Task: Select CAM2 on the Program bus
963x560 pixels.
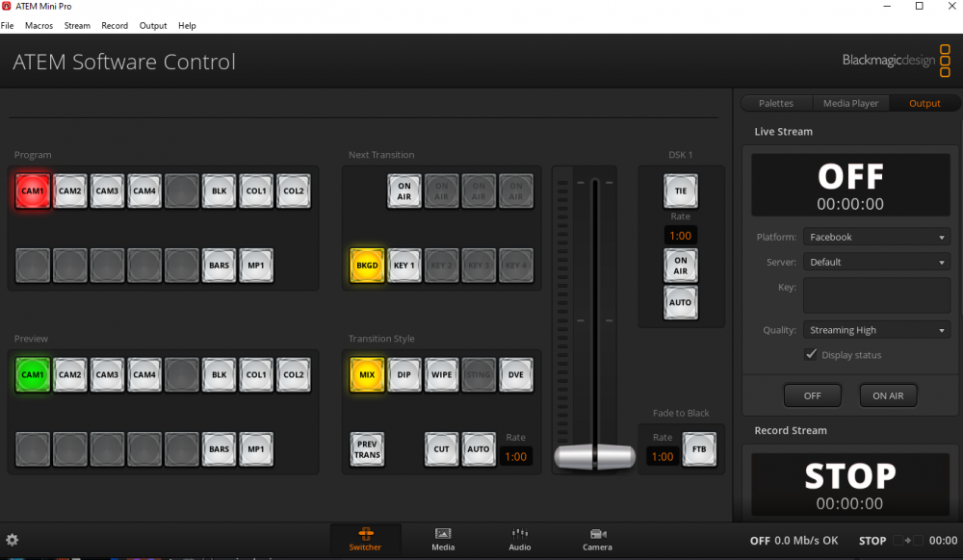Action: click(x=70, y=191)
